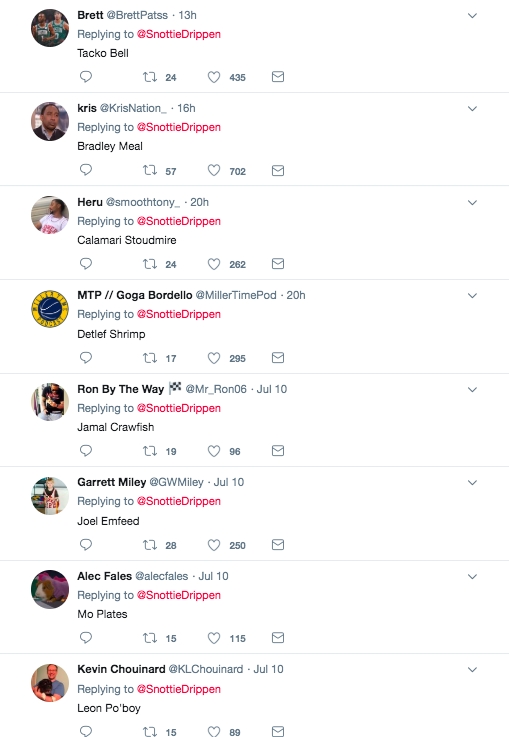Expand options menu on MTP // Goga Bordello tweet
Image resolution: width=509 pixels, height=737 pixels.
pos(472,296)
